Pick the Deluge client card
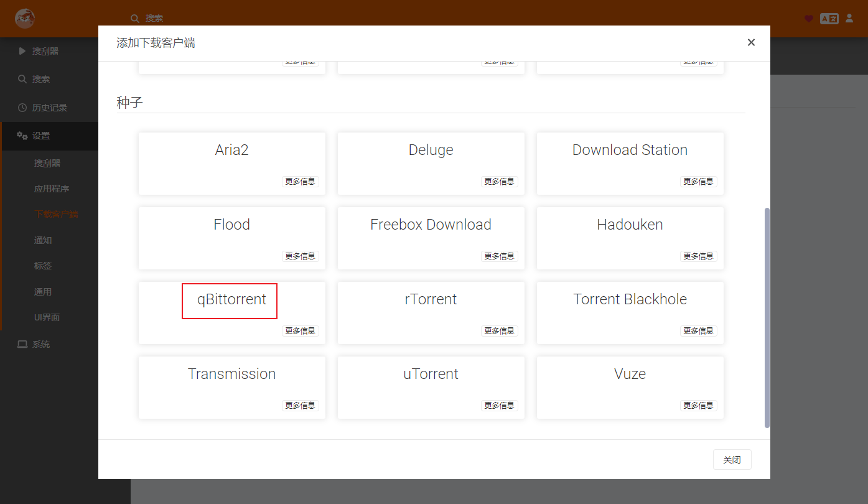Viewport: 868px width, 504px height. click(x=431, y=164)
